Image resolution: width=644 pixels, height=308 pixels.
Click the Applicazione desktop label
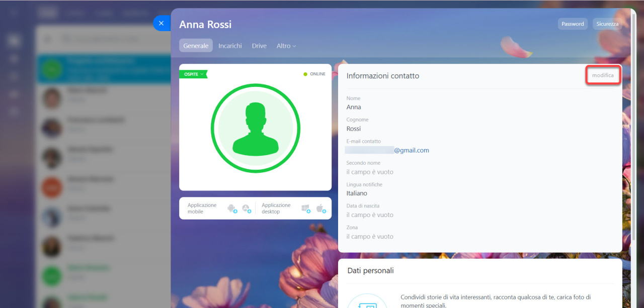click(x=276, y=209)
